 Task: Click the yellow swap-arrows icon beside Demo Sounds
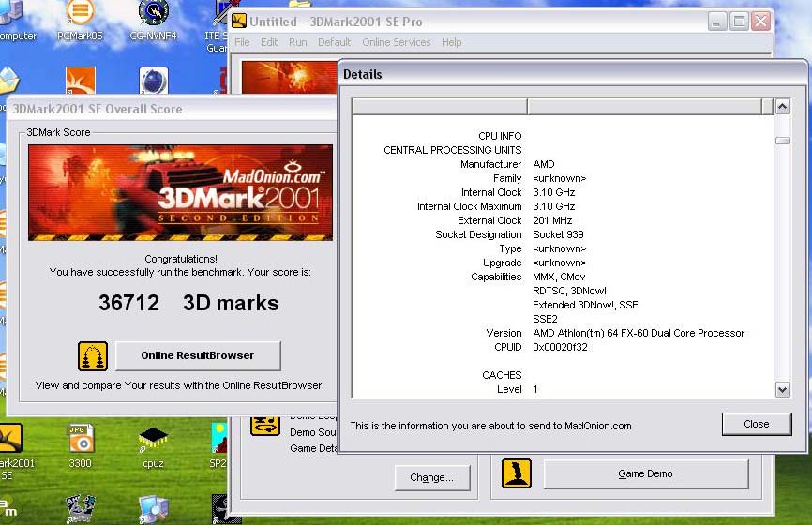pos(265,426)
